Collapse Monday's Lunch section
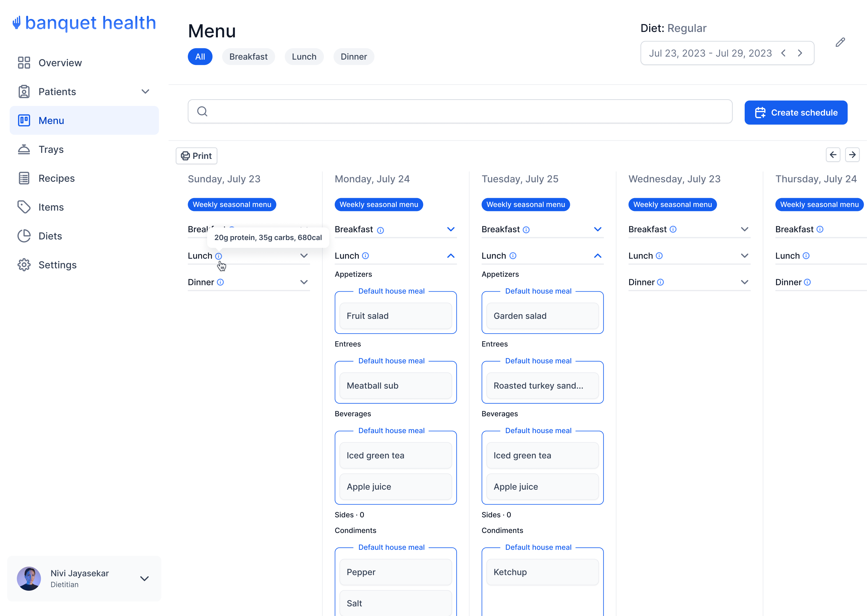The image size is (867, 616). click(x=451, y=256)
